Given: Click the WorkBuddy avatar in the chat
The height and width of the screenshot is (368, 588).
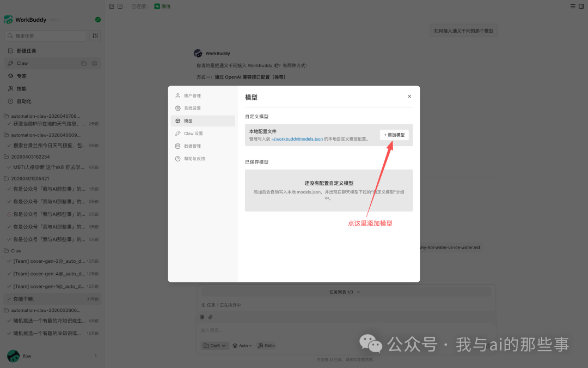Looking at the screenshot, I should pos(198,53).
